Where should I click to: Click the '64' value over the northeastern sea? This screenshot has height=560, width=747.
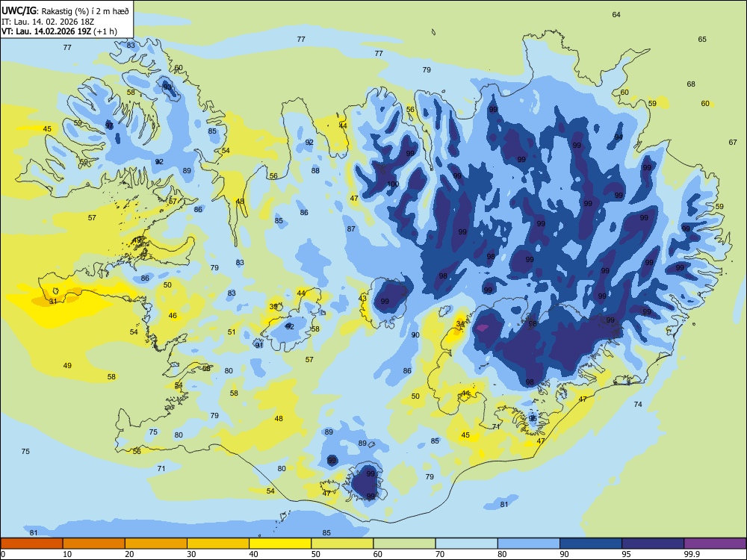tap(616, 15)
